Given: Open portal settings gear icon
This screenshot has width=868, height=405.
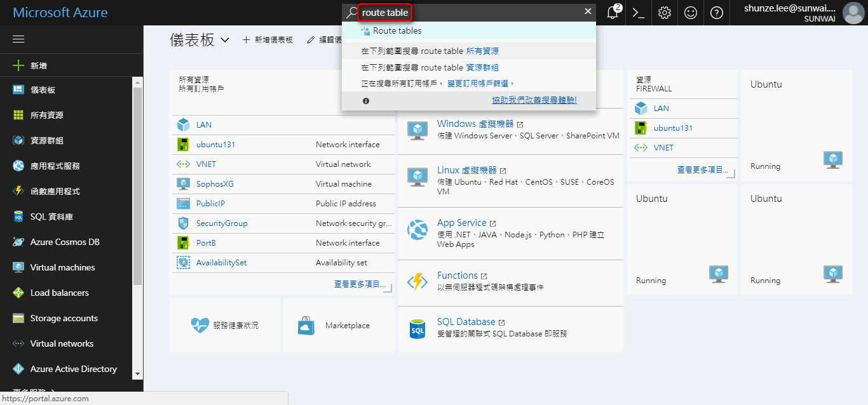Looking at the screenshot, I should [x=665, y=13].
